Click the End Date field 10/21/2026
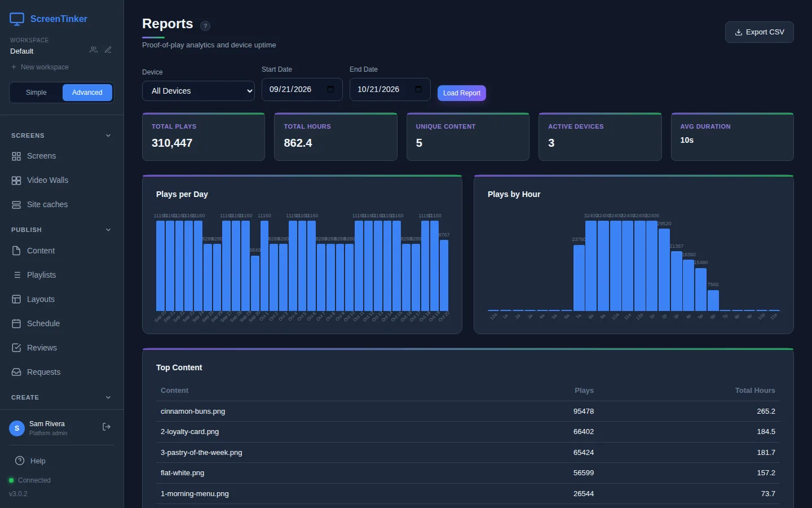Image resolution: width=812 pixels, height=508 pixels. pos(390,90)
